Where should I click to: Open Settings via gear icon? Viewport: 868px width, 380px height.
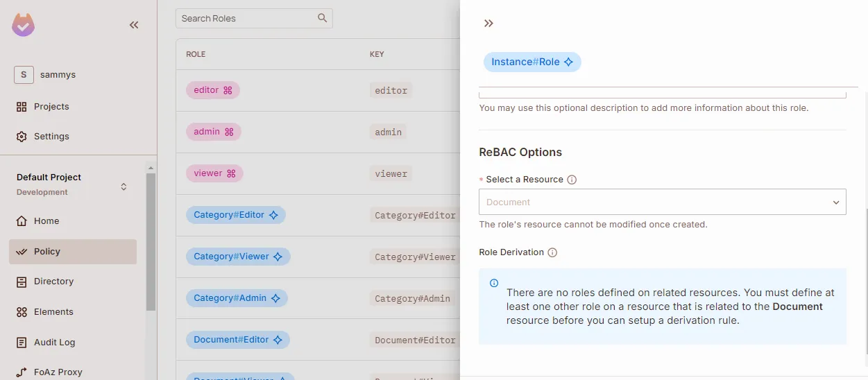click(x=22, y=137)
